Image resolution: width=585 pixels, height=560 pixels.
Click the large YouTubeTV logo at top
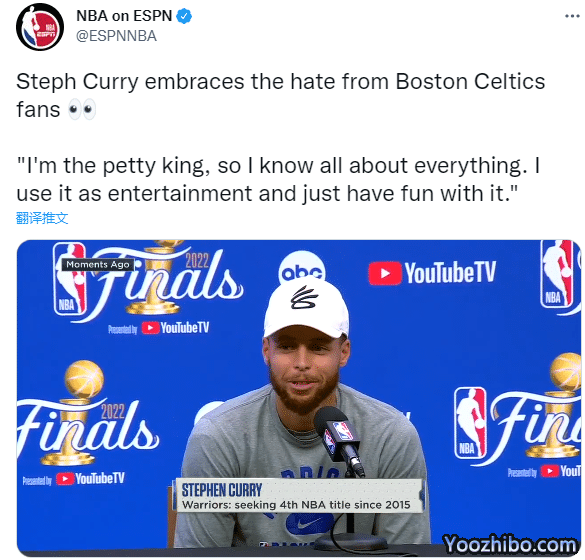(432, 273)
